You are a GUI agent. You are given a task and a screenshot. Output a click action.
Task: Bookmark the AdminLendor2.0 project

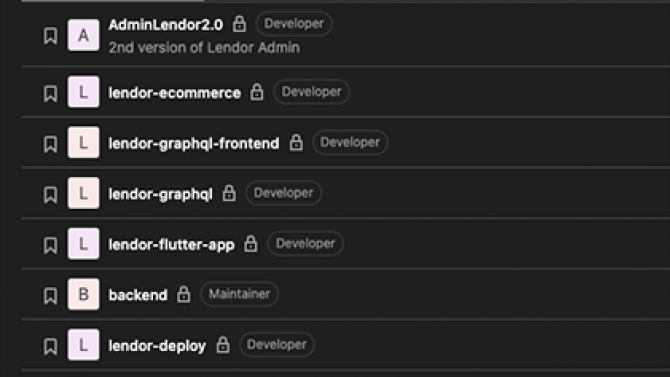pos(50,36)
